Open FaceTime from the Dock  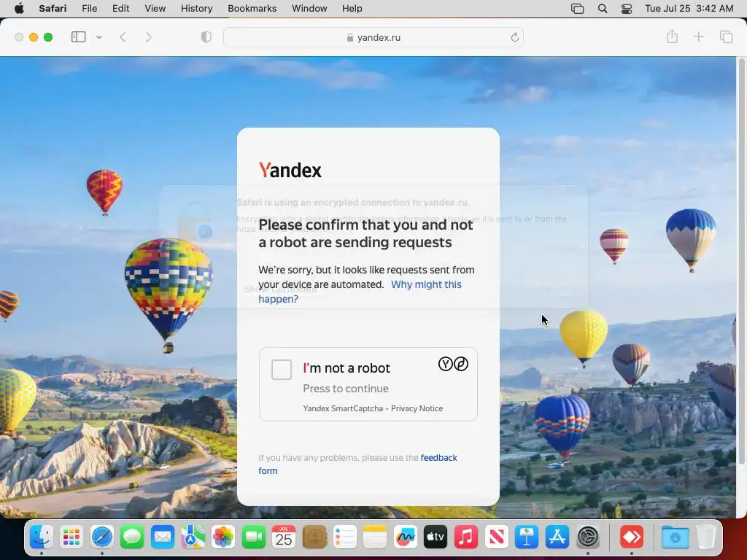pyautogui.click(x=253, y=537)
